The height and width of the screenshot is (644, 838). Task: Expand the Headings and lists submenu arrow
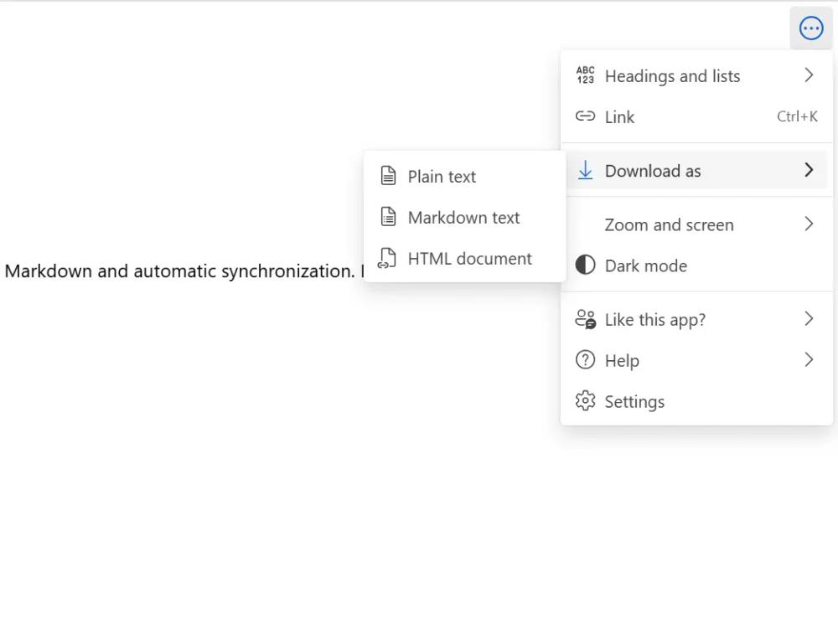click(809, 76)
